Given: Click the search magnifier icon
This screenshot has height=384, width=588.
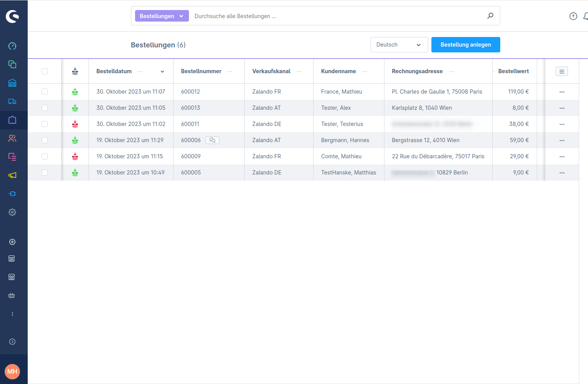Looking at the screenshot, I should (490, 16).
